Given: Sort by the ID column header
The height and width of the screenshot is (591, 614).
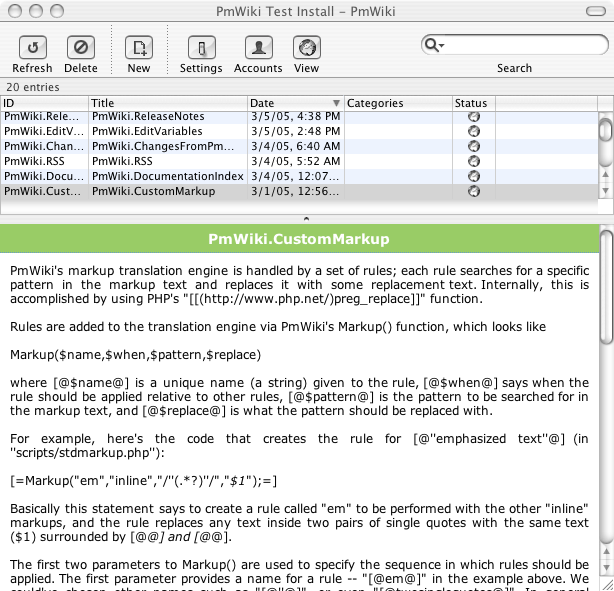Looking at the screenshot, I should click(x=44, y=103).
